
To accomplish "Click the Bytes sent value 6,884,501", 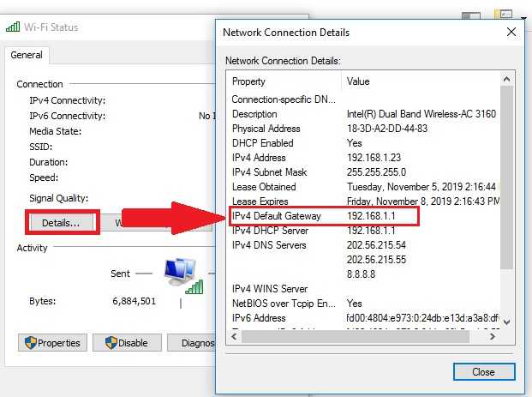I will pos(134,301).
